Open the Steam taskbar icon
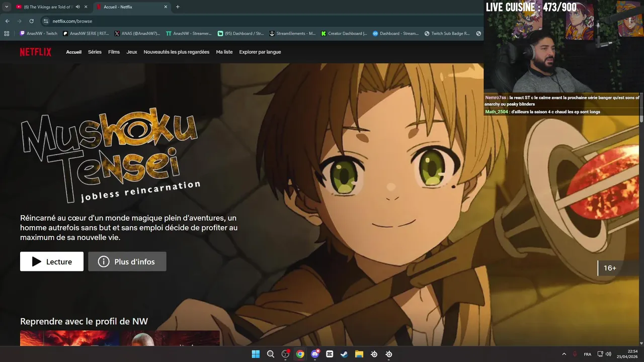Image resolution: width=644 pixels, height=362 pixels. click(x=344, y=354)
